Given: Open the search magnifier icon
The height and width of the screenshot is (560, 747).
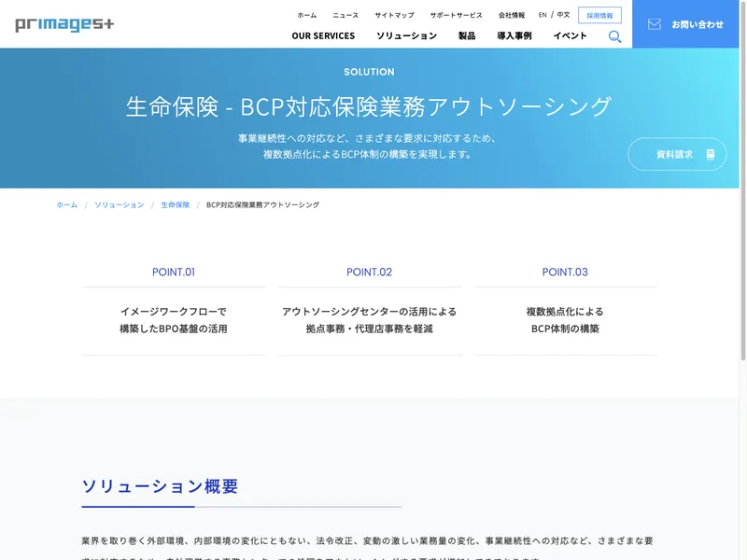Looking at the screenshot, I should tap(614, 36).
